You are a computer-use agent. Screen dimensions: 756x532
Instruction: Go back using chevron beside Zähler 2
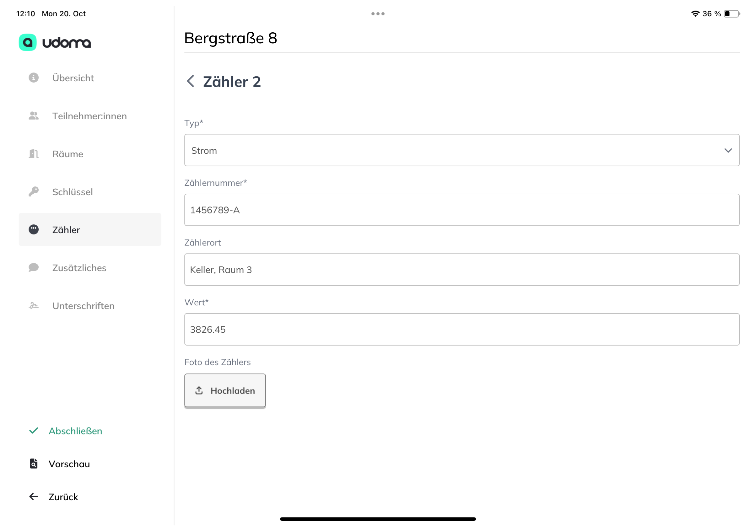pyautogui.click(x=190, y=81)
